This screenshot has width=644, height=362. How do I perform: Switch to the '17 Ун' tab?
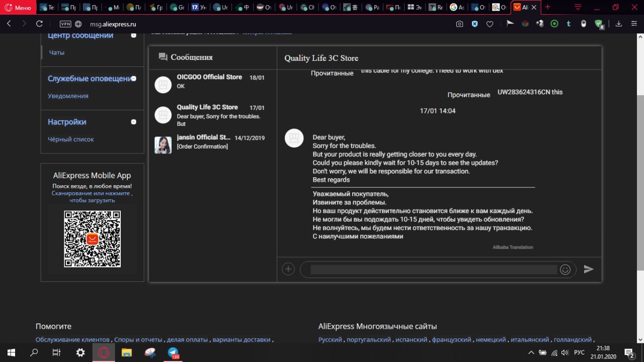click(x=199, y=8)
